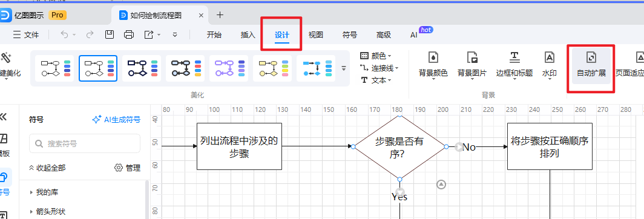Switch to the 高级 tab
The image size is (644, 219).
(x=384, y=35)
